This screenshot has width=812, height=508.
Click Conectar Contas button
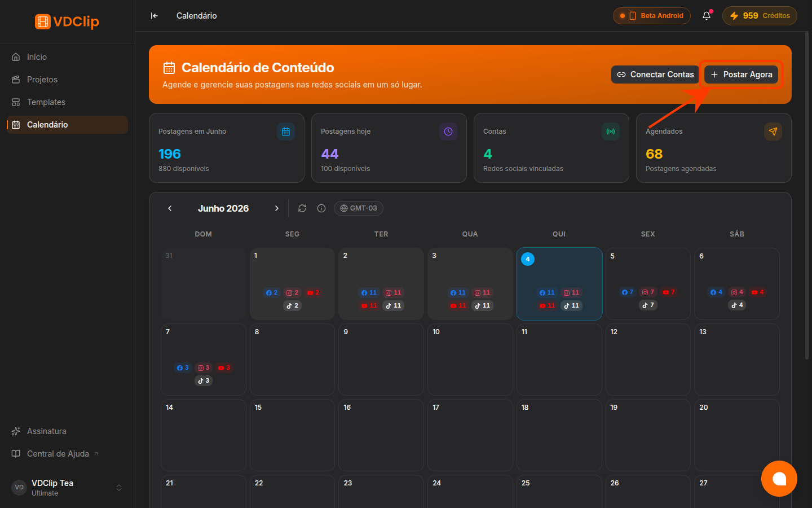point(655,75)
